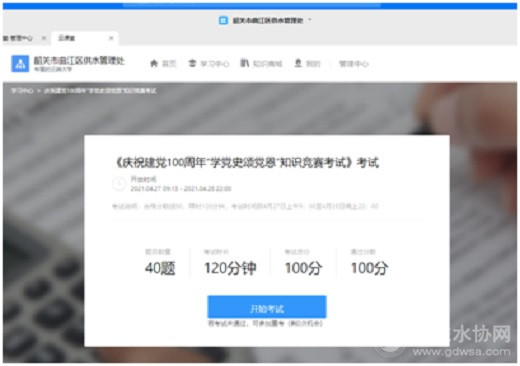Screen dimensions: 520x366
Task: Open the 学习中心 nav item
Action: [209, 63]
